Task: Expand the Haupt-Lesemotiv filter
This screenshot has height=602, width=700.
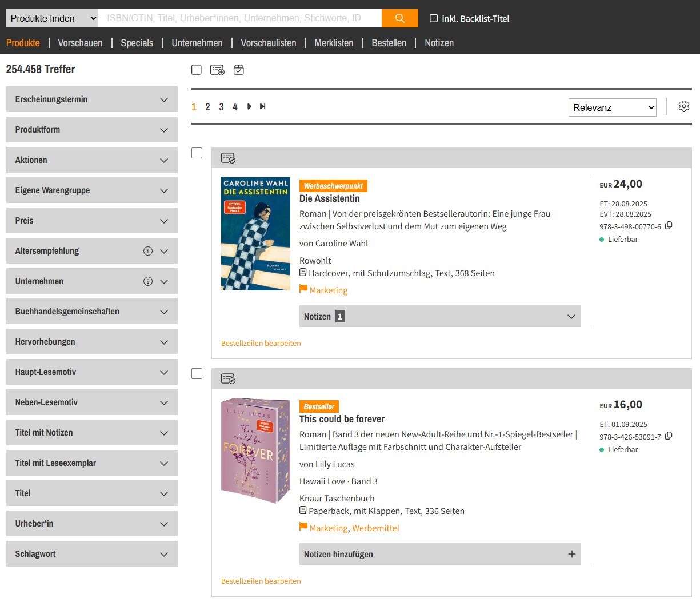Action: (x=92, y=372)
